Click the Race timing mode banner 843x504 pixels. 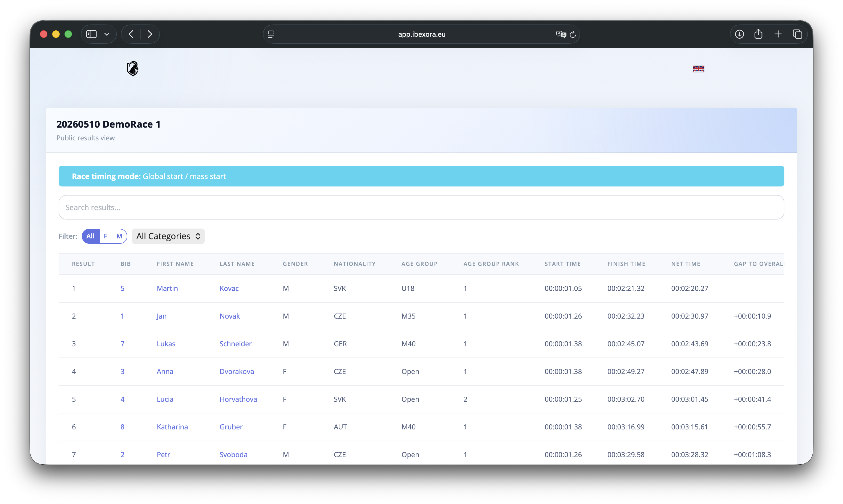pyautogui.click(x=421, y=176)
